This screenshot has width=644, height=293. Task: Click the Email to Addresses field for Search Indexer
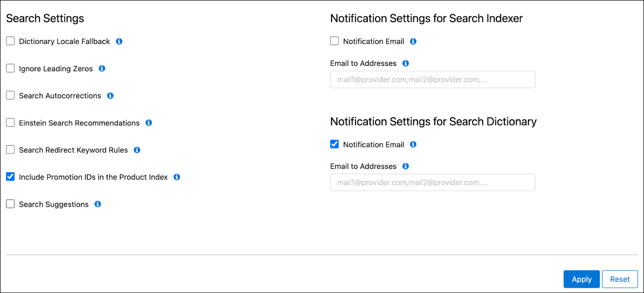[x=432, y=79]
